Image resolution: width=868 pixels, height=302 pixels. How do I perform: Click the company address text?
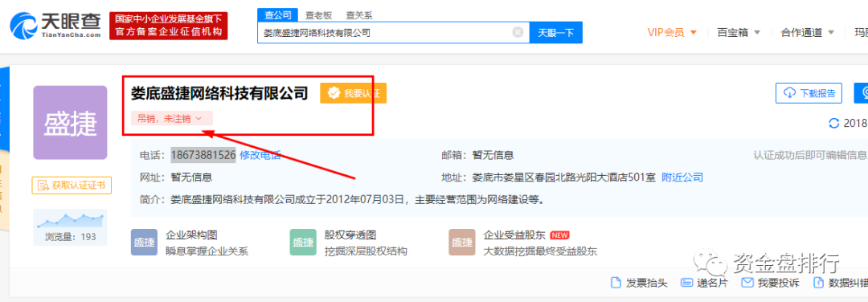click(563, 178)
